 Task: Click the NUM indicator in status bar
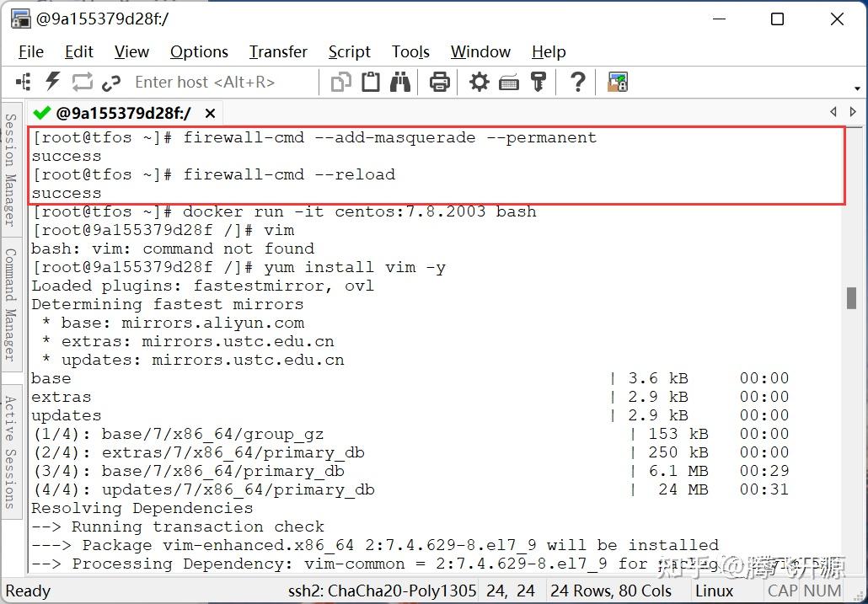[x=822, y=591]
